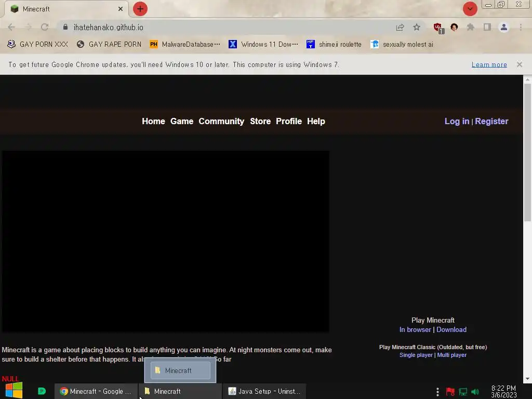The height and width of the screenshot is (399, 532).
Task: Open the Game nav item
Action: pyautogui.click(x=181, y=121)
